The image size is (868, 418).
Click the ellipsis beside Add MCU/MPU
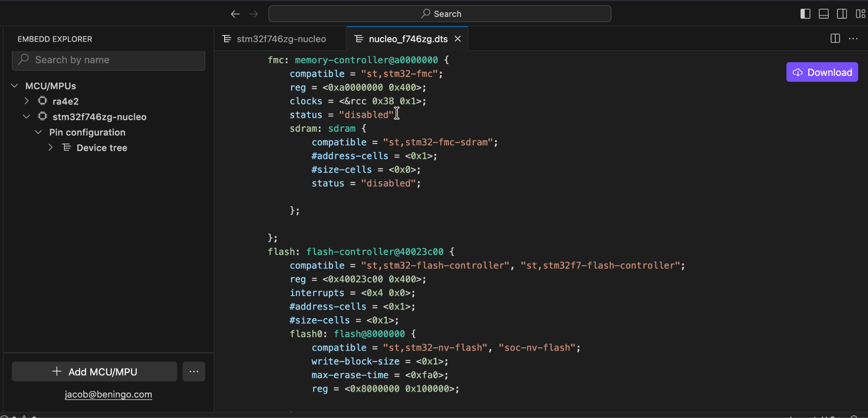click(193, 371)
